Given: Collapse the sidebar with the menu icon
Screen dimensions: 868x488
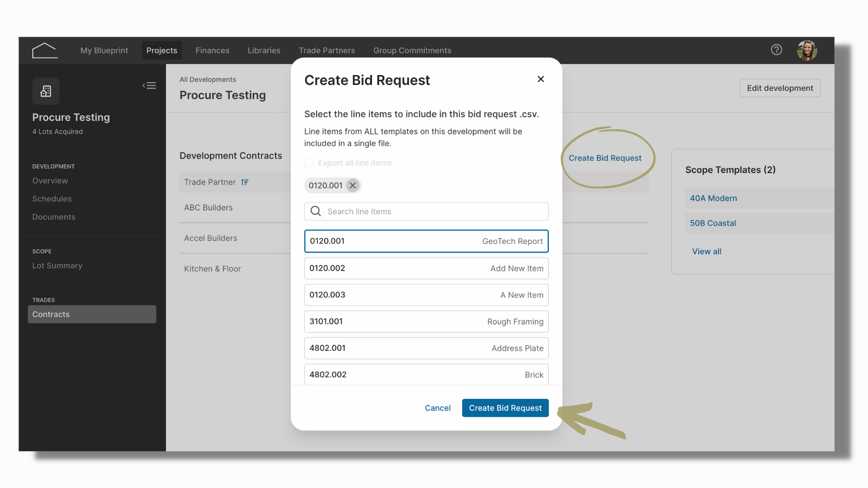Looking at the screenshot, I should (149, 85).
